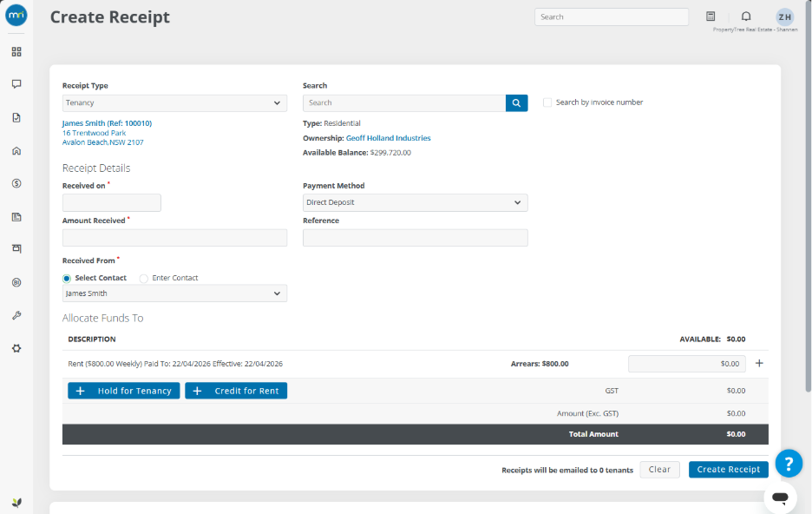Open James Smith (Ref: 100010) link
Viewport: 812px width, 514px height.
coord(108,123)
